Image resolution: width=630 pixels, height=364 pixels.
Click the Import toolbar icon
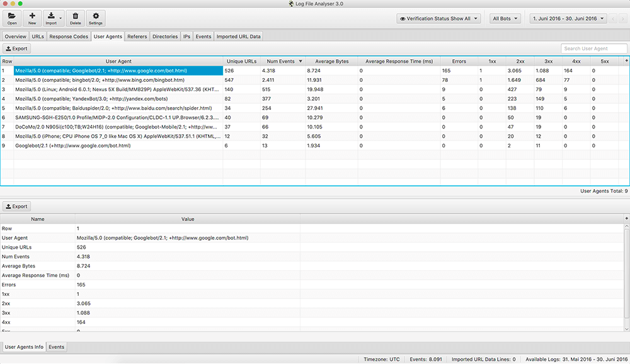51,18
